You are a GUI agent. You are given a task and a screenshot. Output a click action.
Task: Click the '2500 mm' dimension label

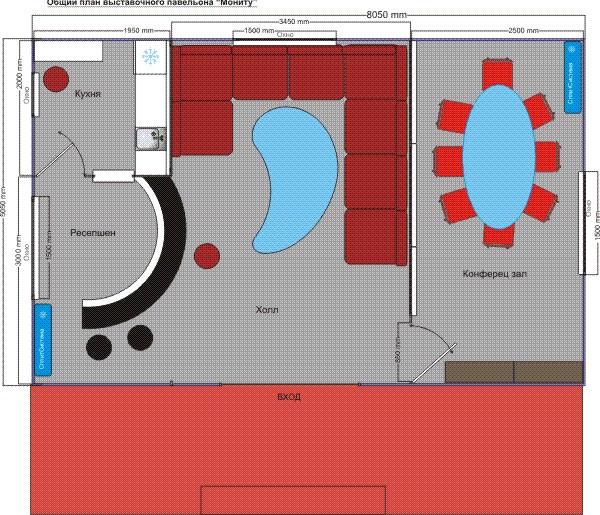point(523,31)
